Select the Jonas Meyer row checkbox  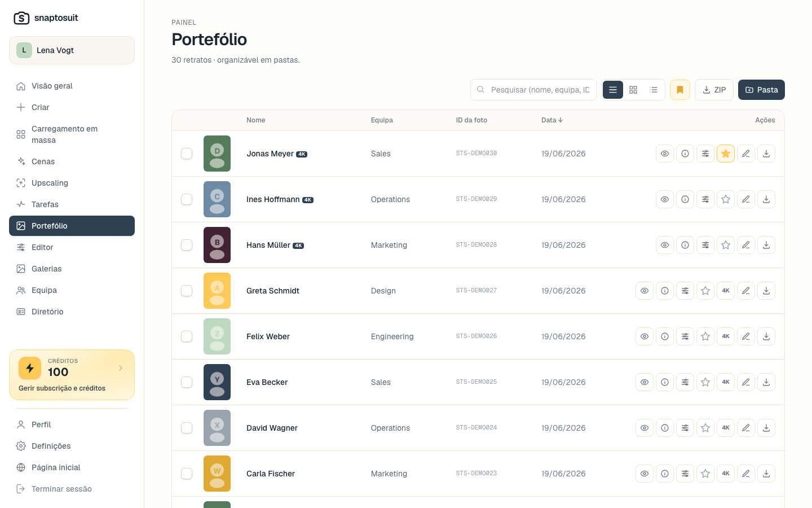tap(187, 154)
